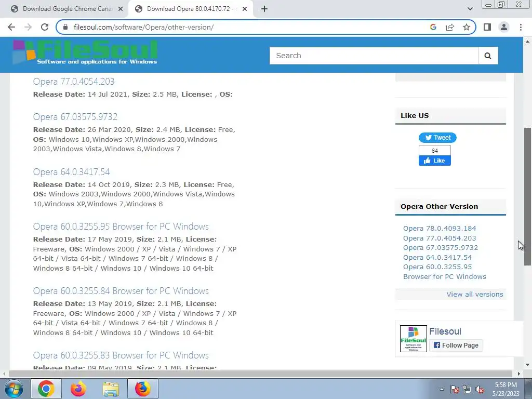532x399 pixels.
Task: Click the network tray icon
Action: [x=467, y=389]
